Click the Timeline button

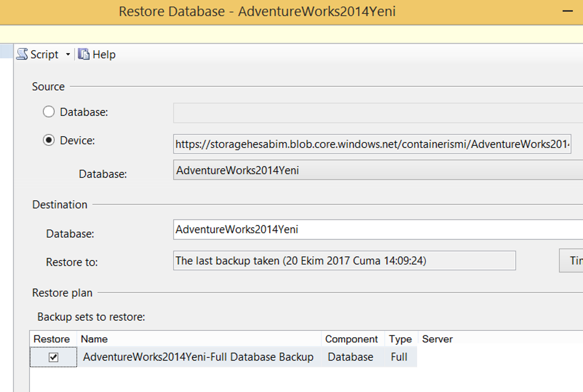click(571, 261)
